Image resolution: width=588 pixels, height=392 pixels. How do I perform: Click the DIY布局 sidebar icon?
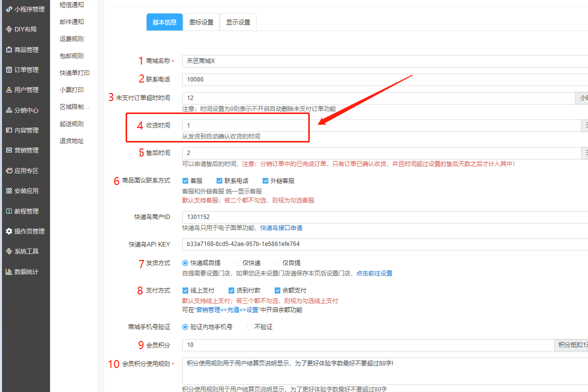[x=9, y=29]
